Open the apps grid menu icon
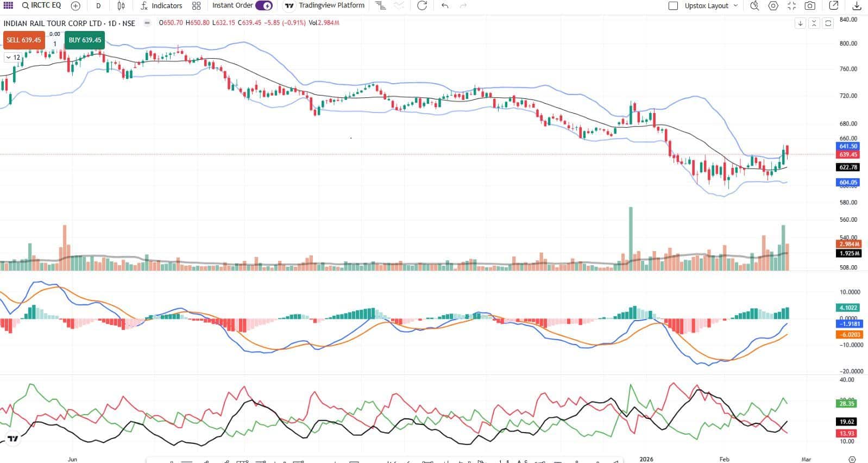The width and height of the screenshot is (868, 463). pyautogui.click(x=8, y=5)
